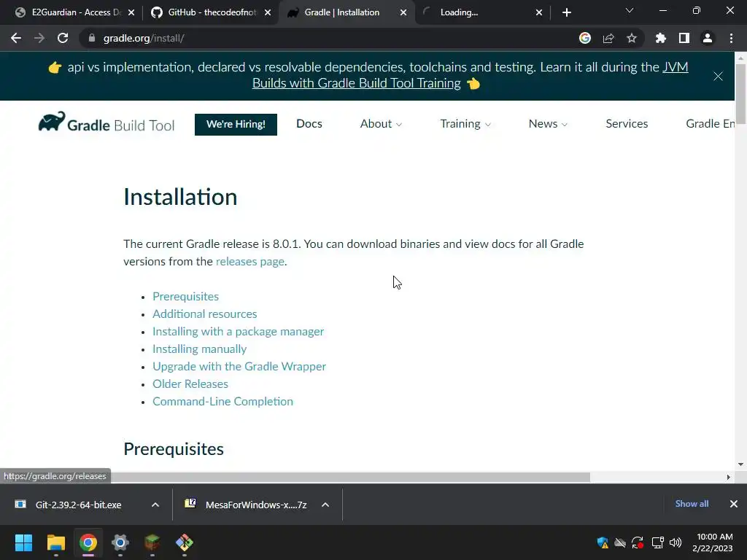Image resolution: width=747 pixels, height=560 pixels.
Task: Jump to Prerequisites section link
Action: click(x=185, y=296)
